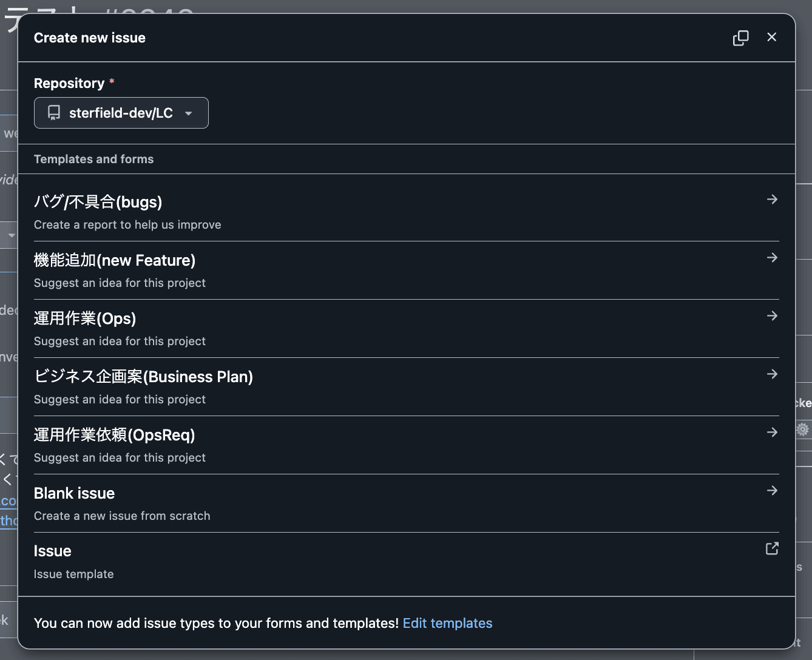
Task: Click the Edit templates link
Action: pyautogui.click(x=447, y=623)
